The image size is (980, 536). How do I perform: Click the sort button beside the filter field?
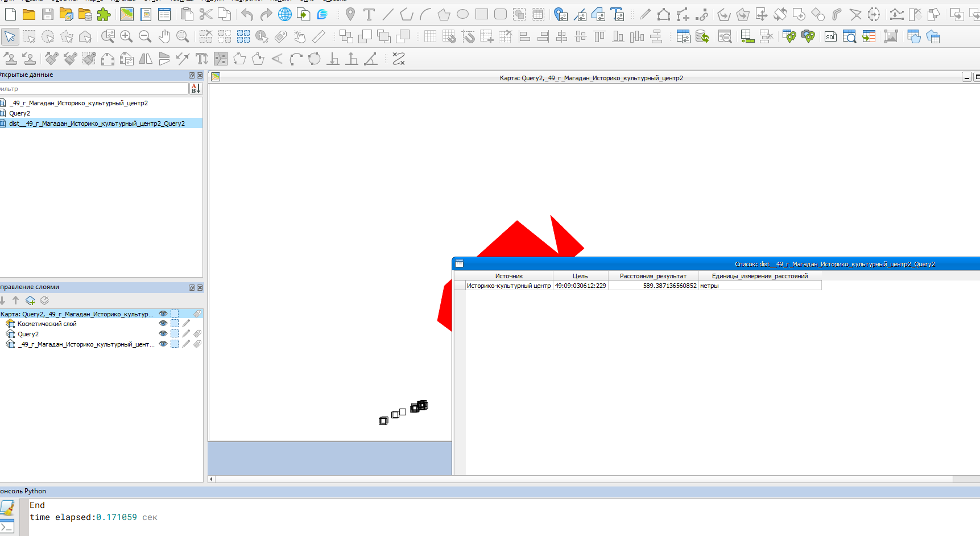click(196, 88)
